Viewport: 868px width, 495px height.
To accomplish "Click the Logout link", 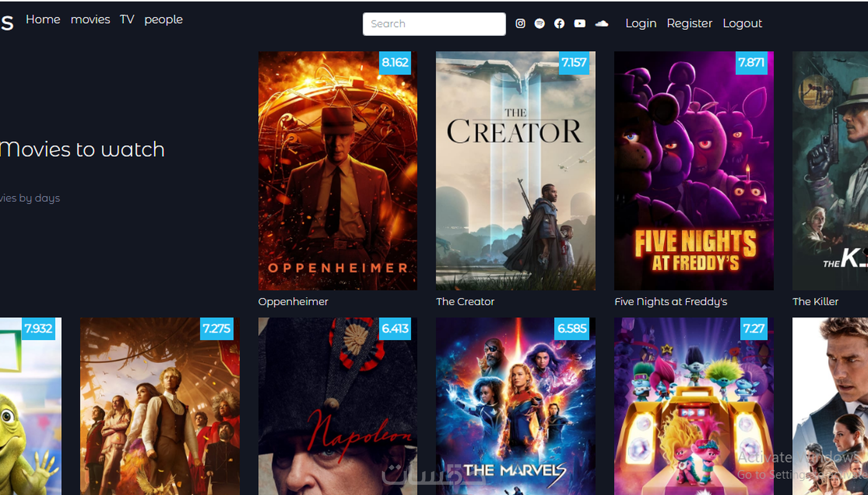I will [x=742, y=23].
